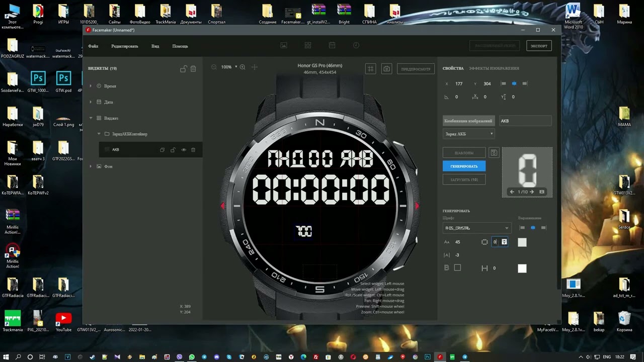The image size is (644, 362).
Task: Go to next image in preview thumbnail
Action: coord(532,192)
